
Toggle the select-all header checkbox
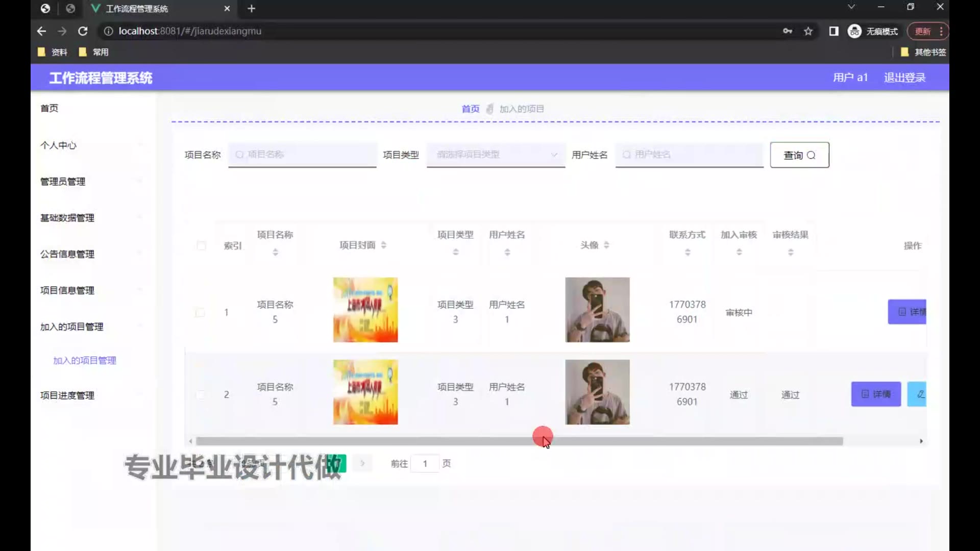tap(202, 246)
